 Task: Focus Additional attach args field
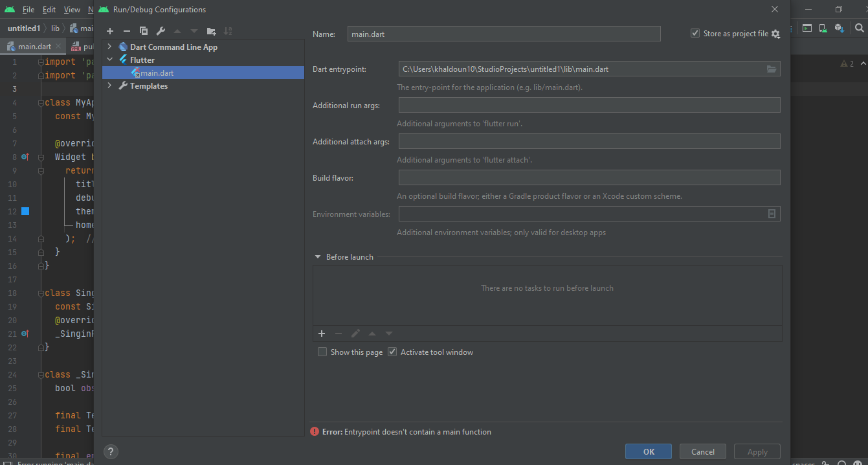[589, 141]
